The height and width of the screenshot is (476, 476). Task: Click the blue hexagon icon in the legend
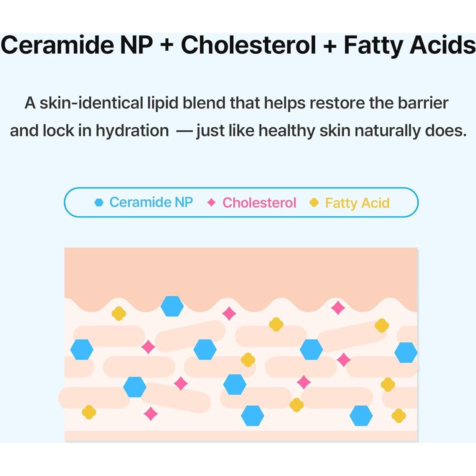(x=99, y=203)
